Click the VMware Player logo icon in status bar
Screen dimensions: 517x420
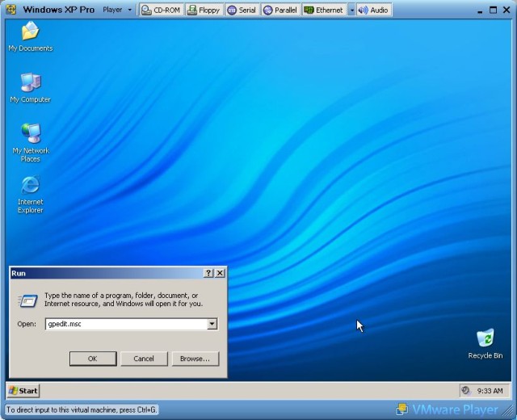pos(401,409)
